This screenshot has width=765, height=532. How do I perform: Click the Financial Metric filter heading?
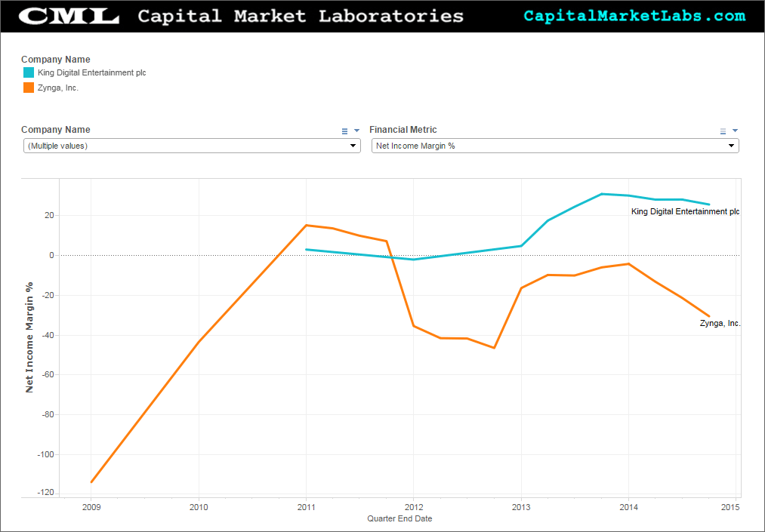(x=403, y=130)
